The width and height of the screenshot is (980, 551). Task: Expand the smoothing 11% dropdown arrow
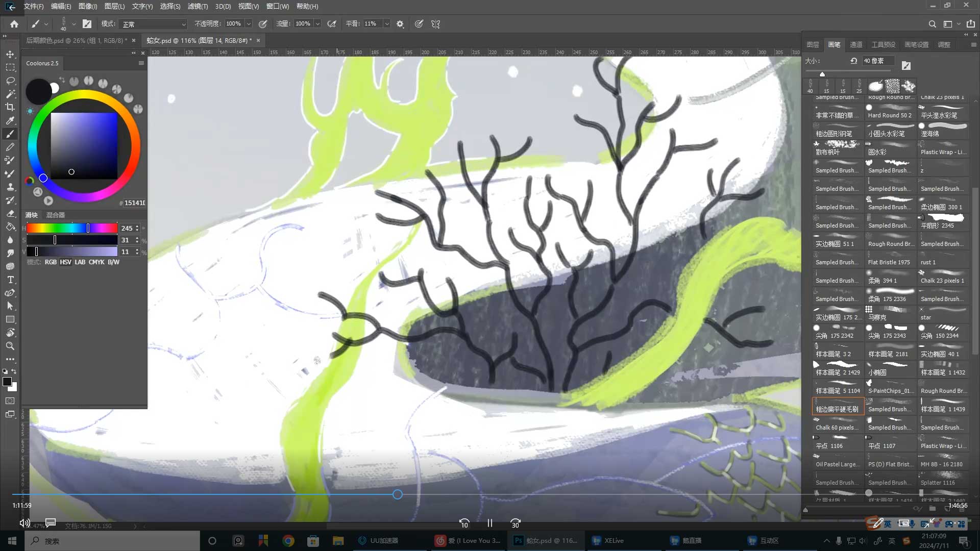(x=387, y=24)
